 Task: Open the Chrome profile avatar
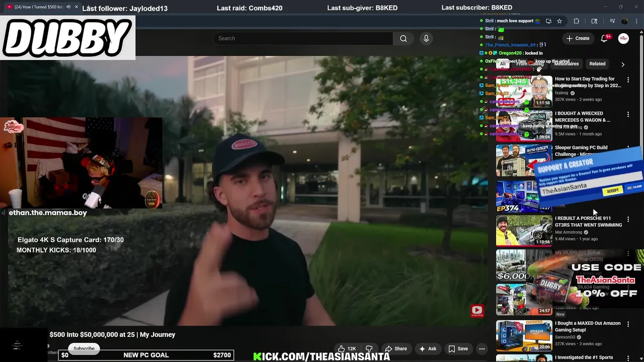(624, 21)
